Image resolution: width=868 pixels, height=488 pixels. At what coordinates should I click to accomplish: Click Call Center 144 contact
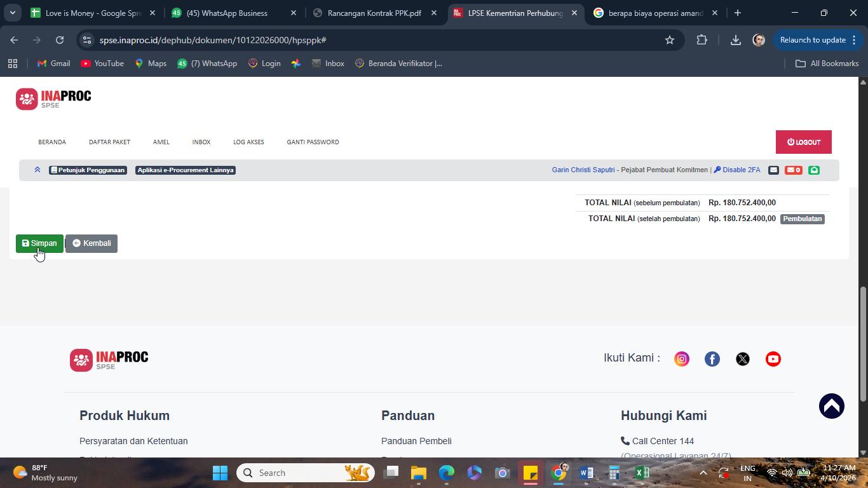pos(657,441)
